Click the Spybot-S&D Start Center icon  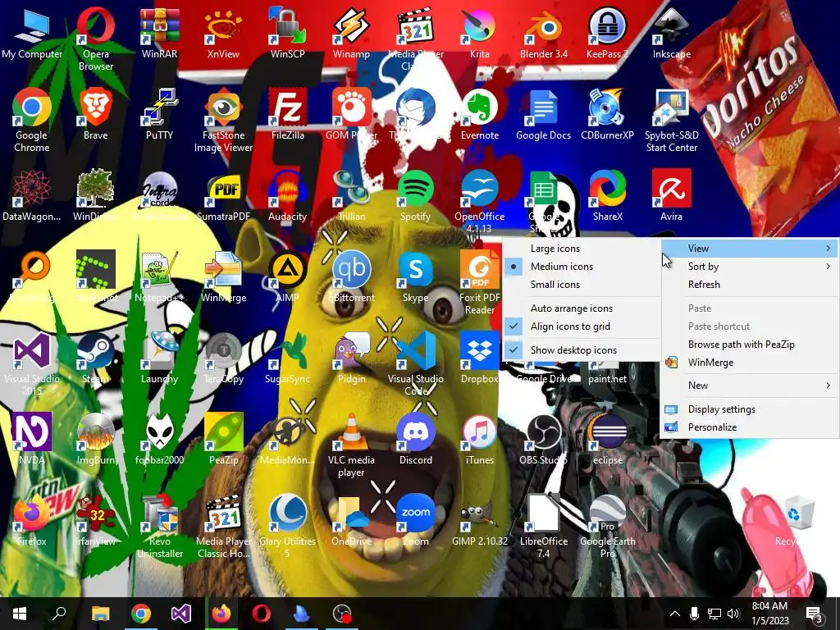click(x=671, y=120)
